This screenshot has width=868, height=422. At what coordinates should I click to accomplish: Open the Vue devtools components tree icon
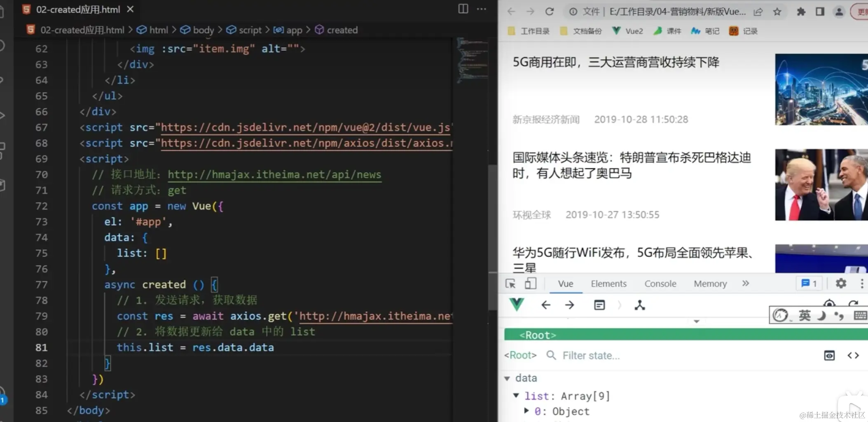tap(640, 305)
